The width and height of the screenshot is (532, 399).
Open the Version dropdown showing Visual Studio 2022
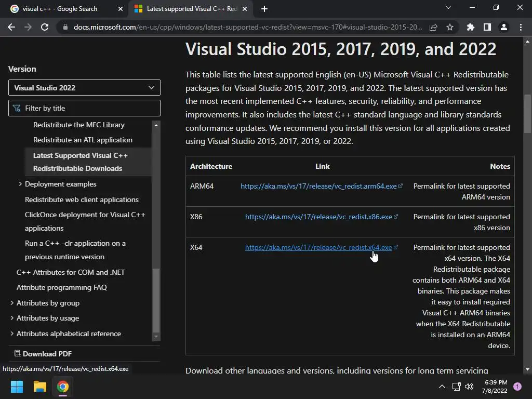point(84,88)
